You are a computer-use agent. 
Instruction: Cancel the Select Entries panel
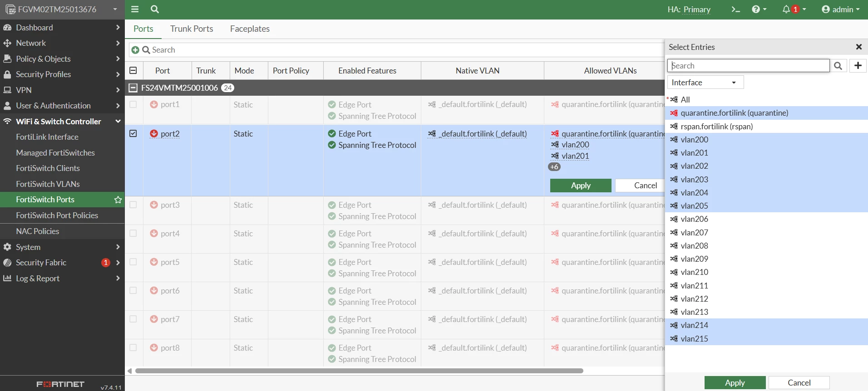pos(799,383)
